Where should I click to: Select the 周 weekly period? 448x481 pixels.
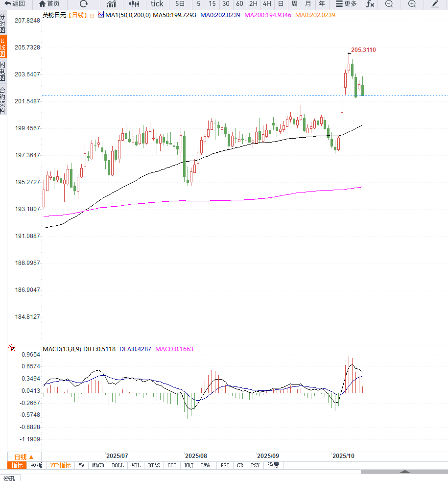pos(294,4)
